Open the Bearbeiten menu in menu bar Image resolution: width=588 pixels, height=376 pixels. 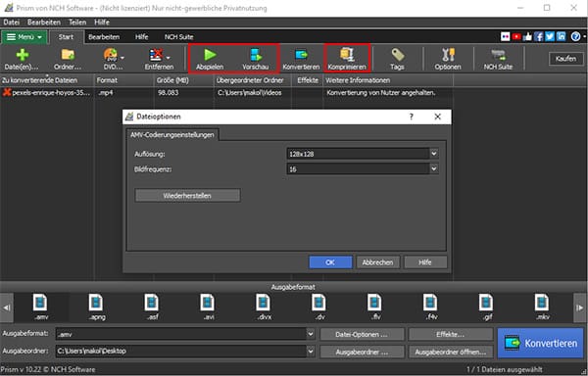(44, 23)
